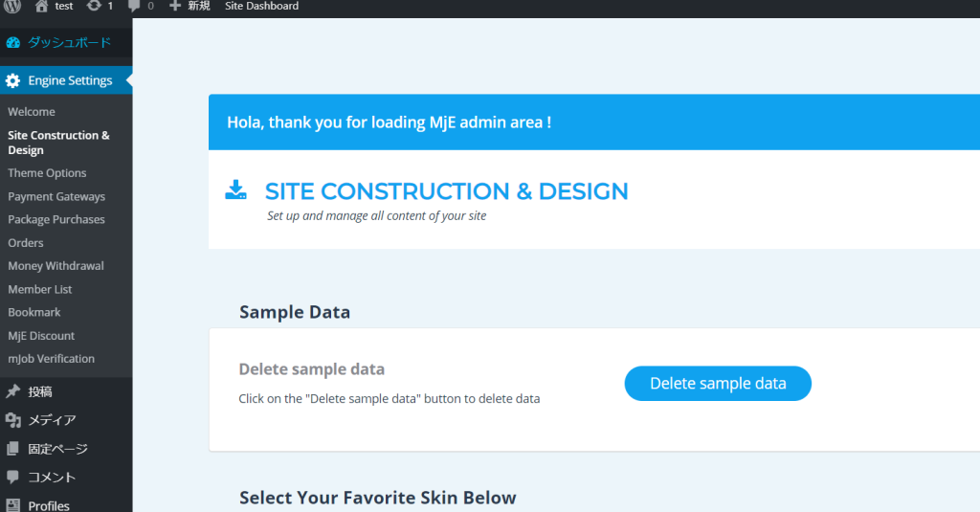Click the Engine Settings gear icon

(12, 80)
